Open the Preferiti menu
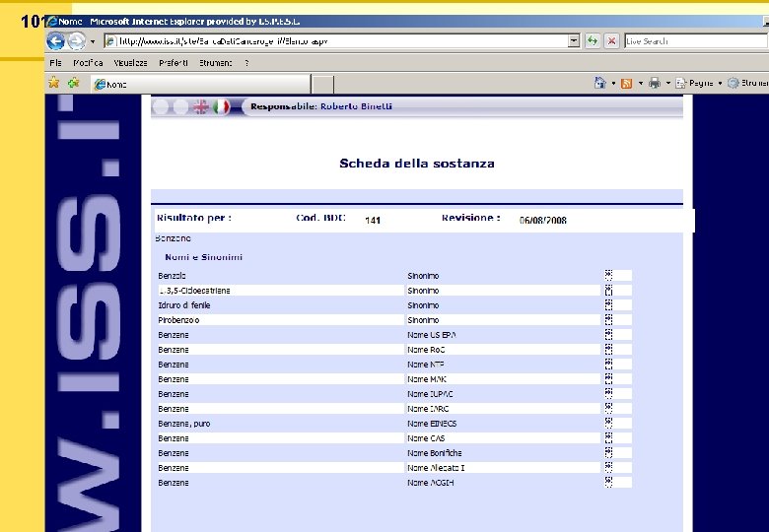Screen dimensions: 769x532 [174, 63]
